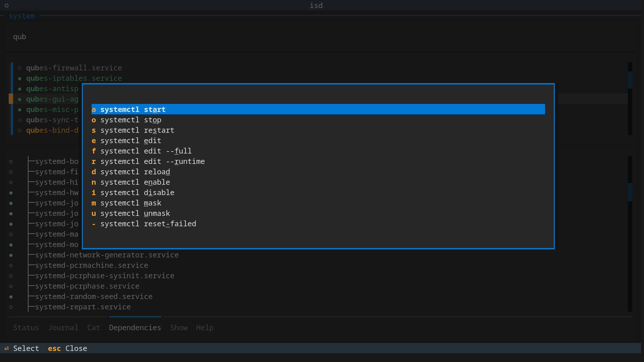
Task: Click the circle icon in the title bar
Action: click(6, 5)
